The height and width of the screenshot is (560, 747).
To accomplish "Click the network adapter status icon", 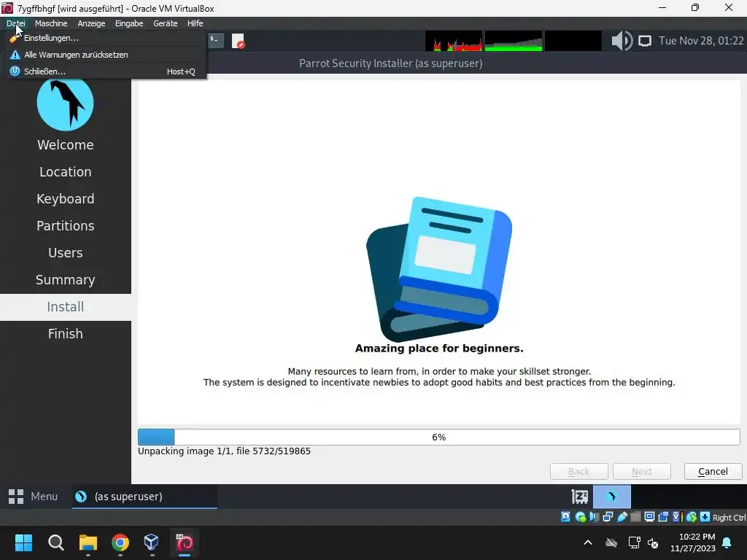I will (x=608, y=517).
